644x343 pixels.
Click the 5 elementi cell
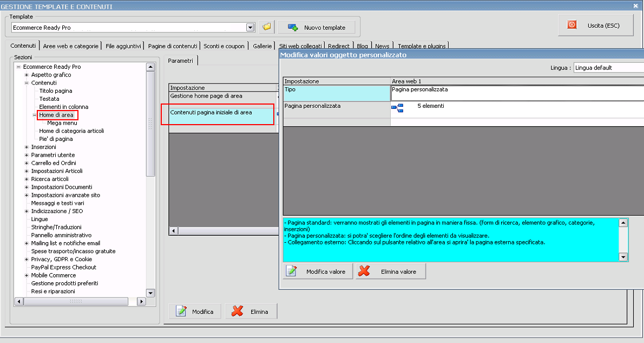517,110
